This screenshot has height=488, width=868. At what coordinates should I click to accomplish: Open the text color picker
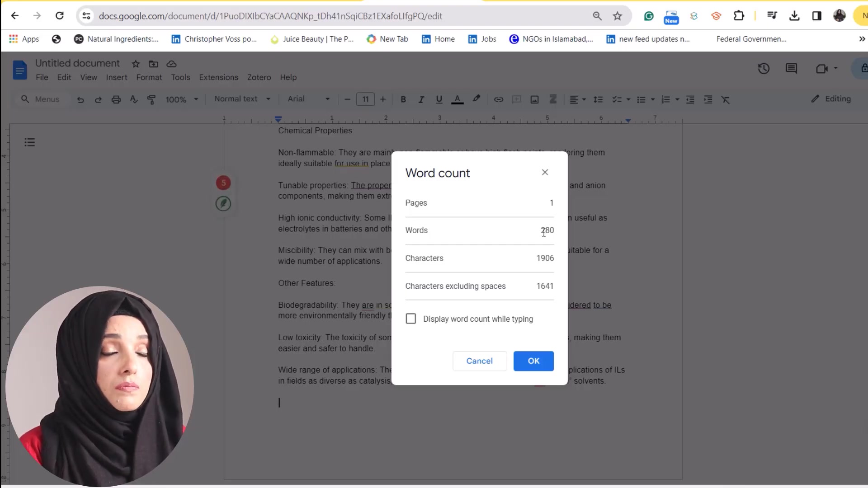(458, 99)
